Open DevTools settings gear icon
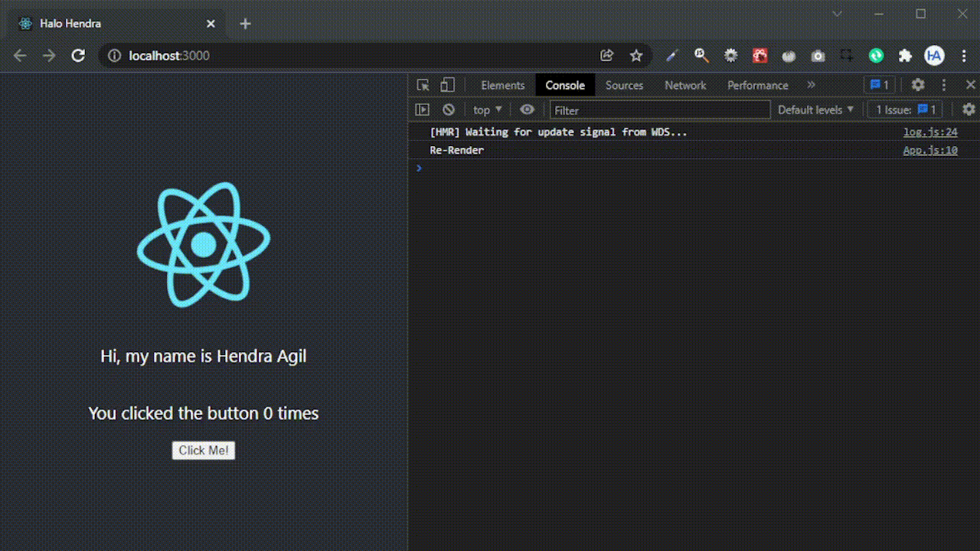 [917, 85]
